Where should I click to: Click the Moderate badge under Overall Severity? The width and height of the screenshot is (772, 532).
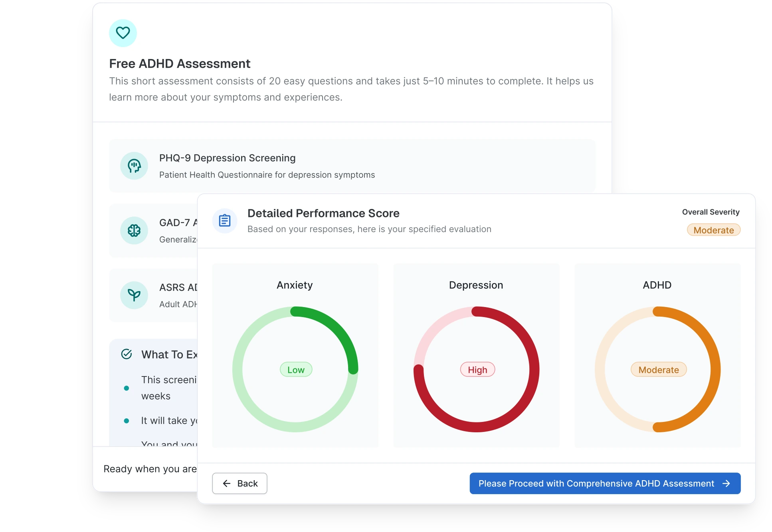pyautogui.click(x=714, y=230)
